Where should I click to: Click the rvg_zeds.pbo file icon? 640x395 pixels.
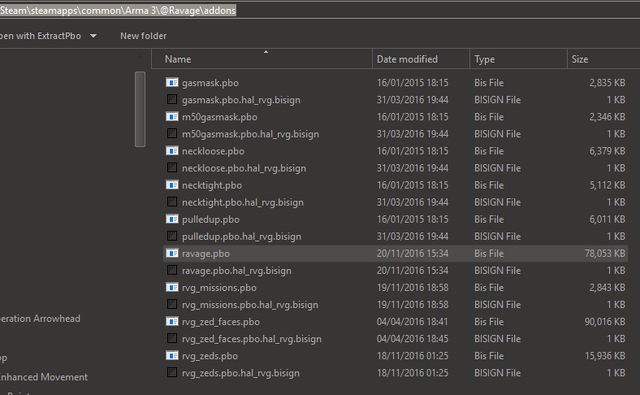pyautogui.click(x=172, y=356)
